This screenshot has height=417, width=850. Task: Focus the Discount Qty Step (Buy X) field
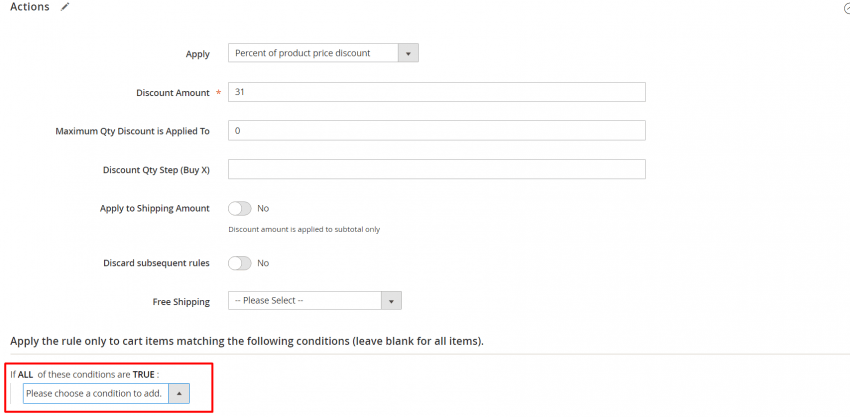pos(436,169)
